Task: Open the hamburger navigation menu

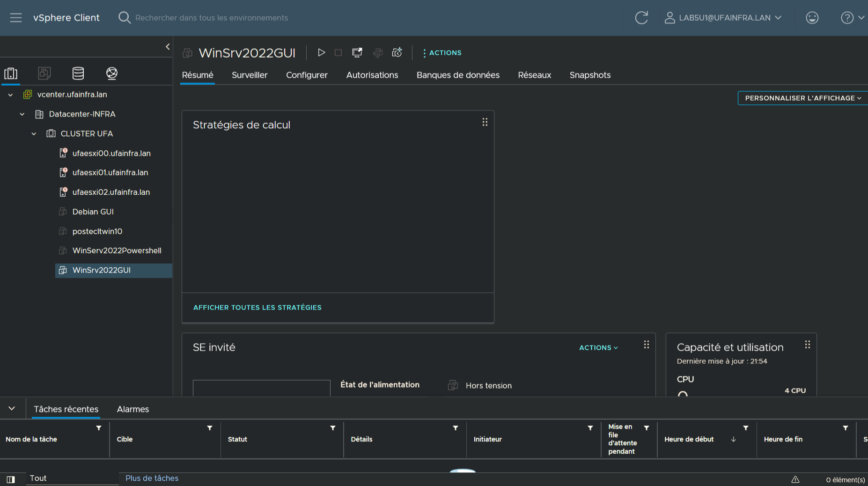Action: click(16, 18)
